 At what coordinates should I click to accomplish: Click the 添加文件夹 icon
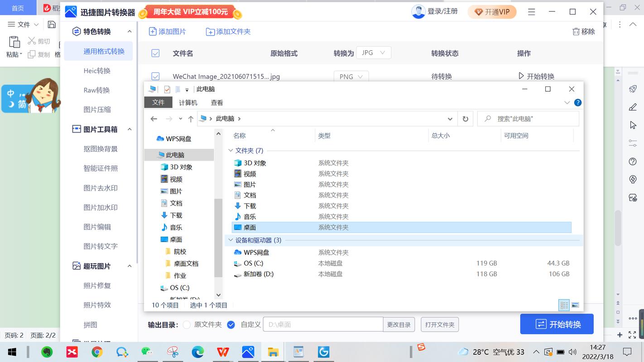tap(210, 31)
